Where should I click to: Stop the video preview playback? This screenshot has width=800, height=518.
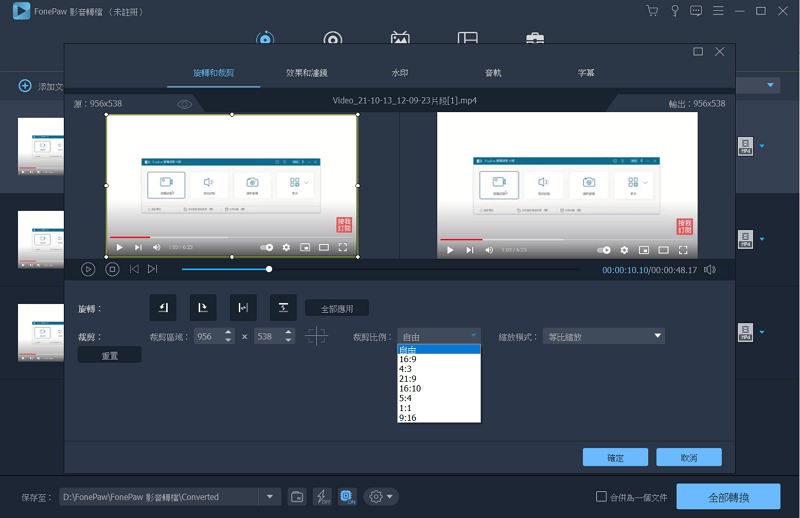coord(113,269)
